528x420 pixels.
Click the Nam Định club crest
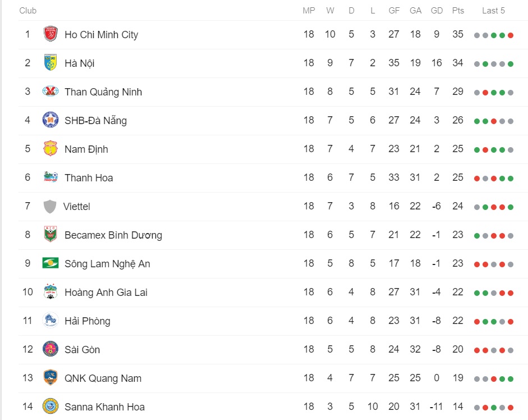[50, 149]
